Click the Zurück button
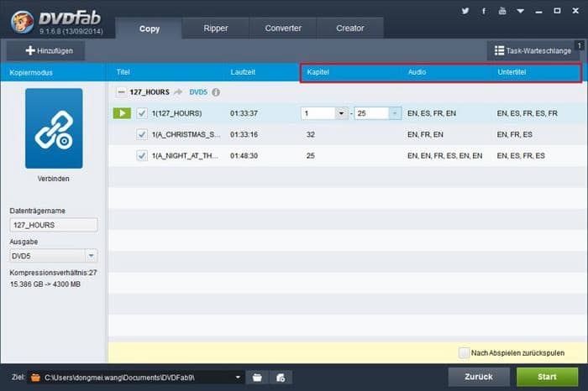Image resolution: width=588 pixels, height=391 pixels. click(479, 377)
